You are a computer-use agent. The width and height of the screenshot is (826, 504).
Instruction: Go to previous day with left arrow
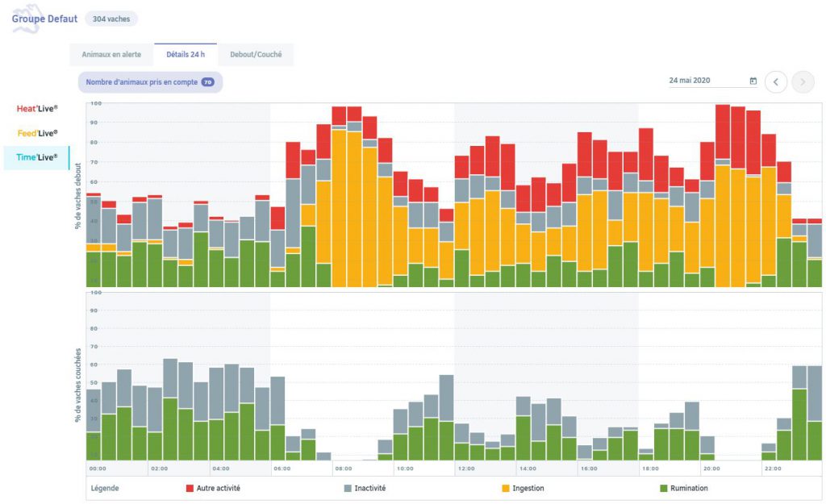(x=776, y=81)
